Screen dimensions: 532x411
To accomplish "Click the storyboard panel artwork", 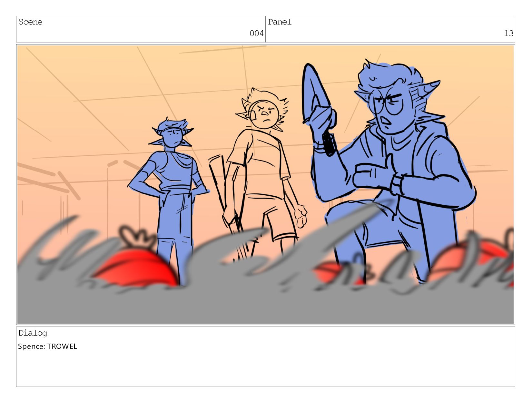I will pos(265,184).
